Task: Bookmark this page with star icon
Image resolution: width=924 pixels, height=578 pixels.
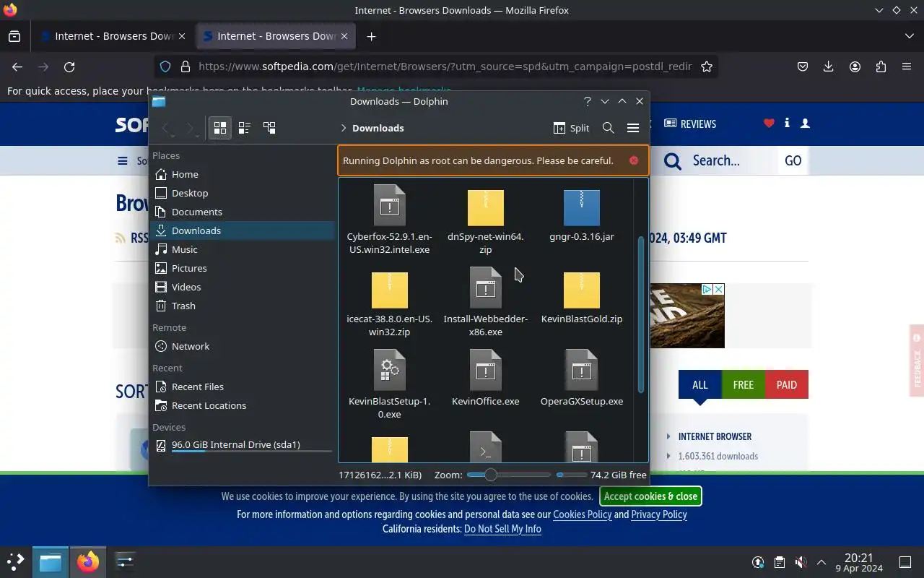Action: pyautogui.click(x=707, y=66)
